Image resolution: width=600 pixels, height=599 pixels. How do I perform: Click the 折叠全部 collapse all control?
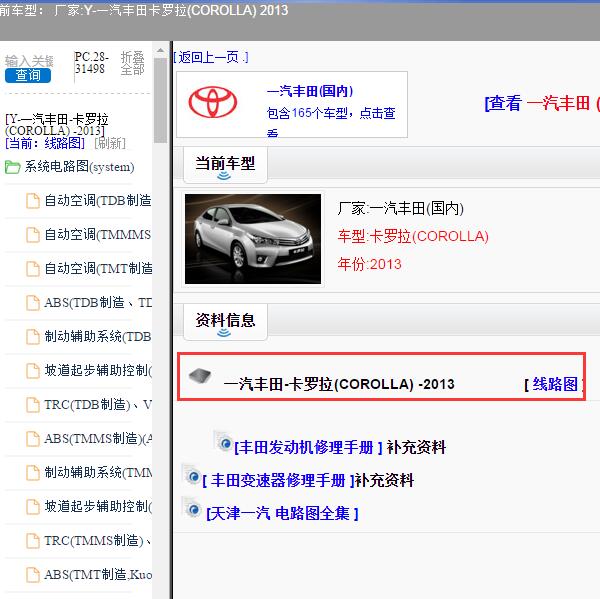132,63
